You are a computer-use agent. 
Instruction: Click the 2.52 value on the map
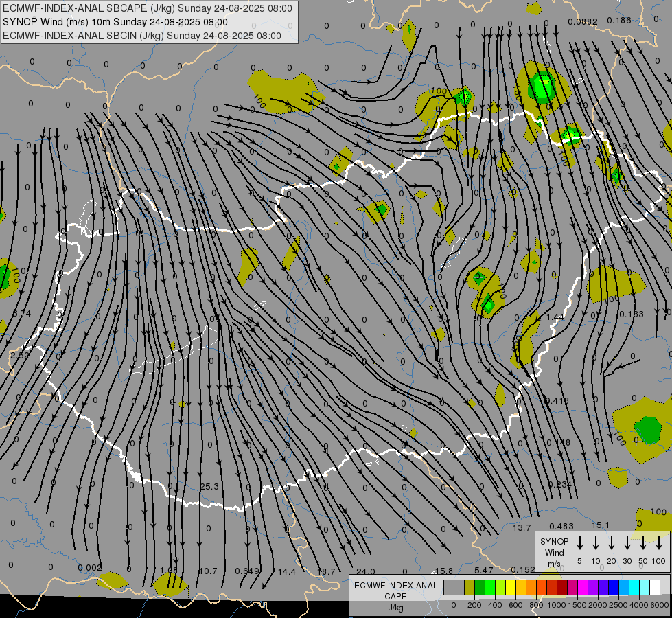pyautogui.click(x=20, y=356)
